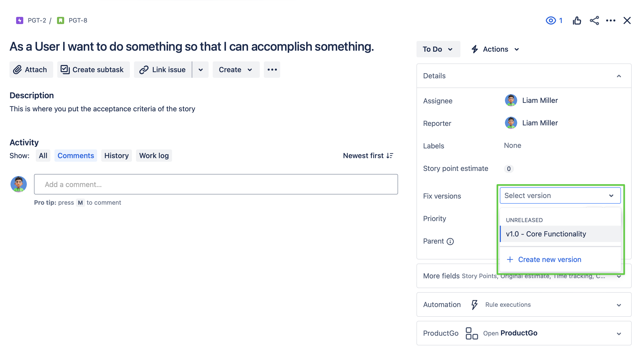Click Create new version link

tap(549, 259)
